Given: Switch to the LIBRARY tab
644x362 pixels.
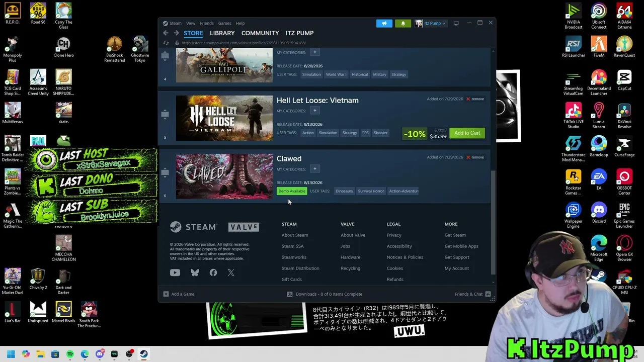Looking at the screenshot, I should [222, 33].
